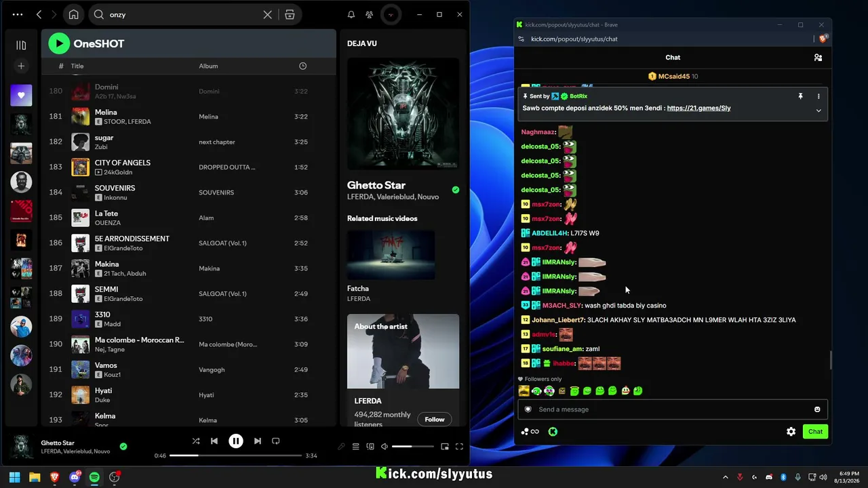868x488 pixels.
Task: Open Spotify notifications bell
Action: click(x=351, y=14)
